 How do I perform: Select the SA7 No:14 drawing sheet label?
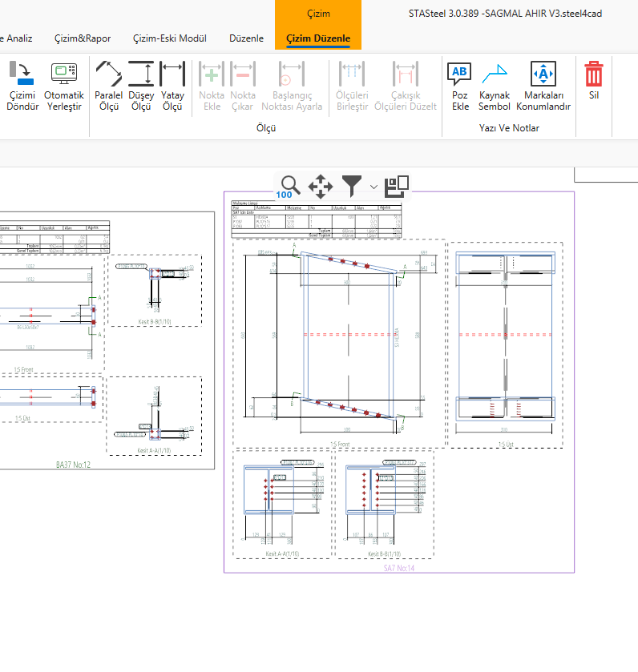click(399, 568)
